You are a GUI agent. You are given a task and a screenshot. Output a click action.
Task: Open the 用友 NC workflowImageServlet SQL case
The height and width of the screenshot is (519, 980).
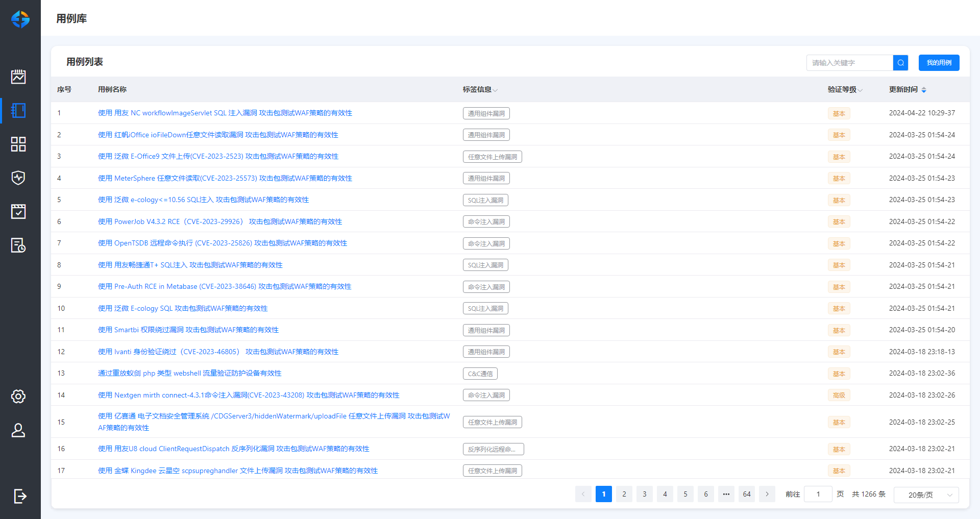pos(225,113)
